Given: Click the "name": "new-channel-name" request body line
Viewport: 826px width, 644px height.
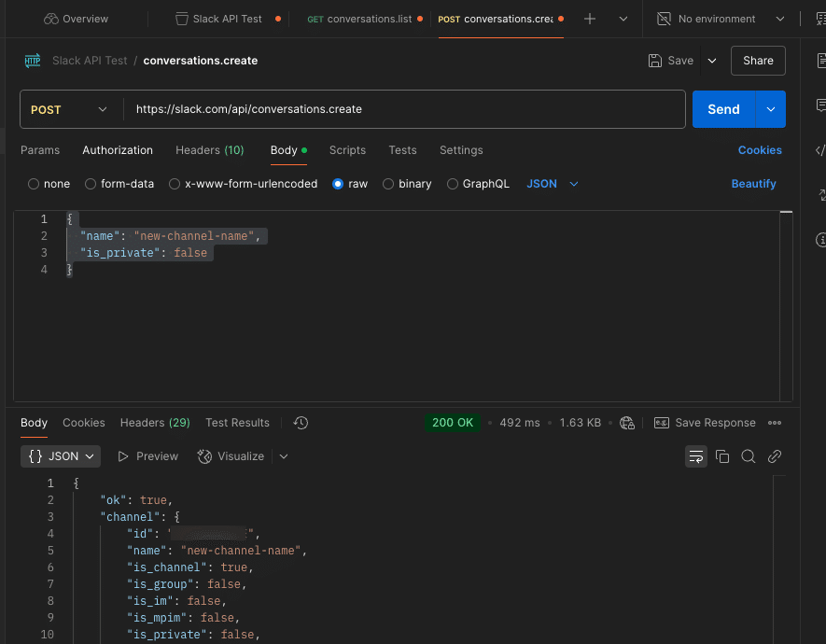Looking at the screenshot, I should click(170, 236).
